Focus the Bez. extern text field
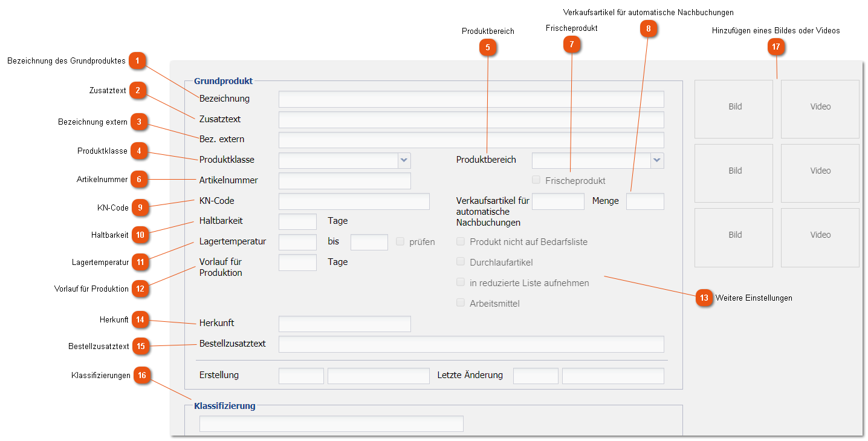This screenshot has height=441, width=868. point(471,140)
